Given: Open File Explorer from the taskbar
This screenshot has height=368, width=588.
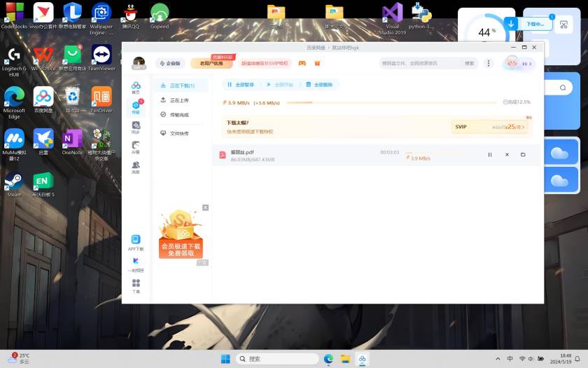Looking at the screenshot, I should click(x=345, y=359).
